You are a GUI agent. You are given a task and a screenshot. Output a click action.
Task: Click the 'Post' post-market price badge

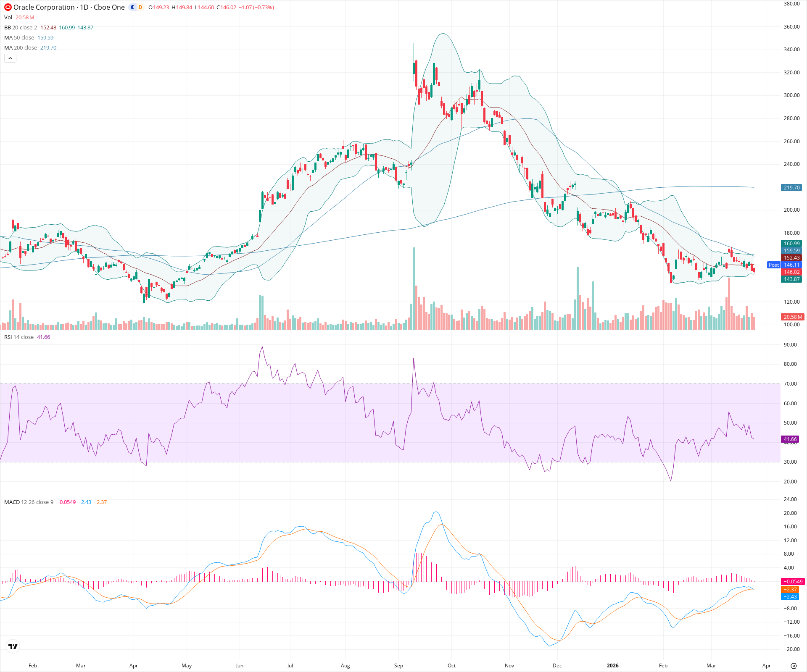[773, 265]
